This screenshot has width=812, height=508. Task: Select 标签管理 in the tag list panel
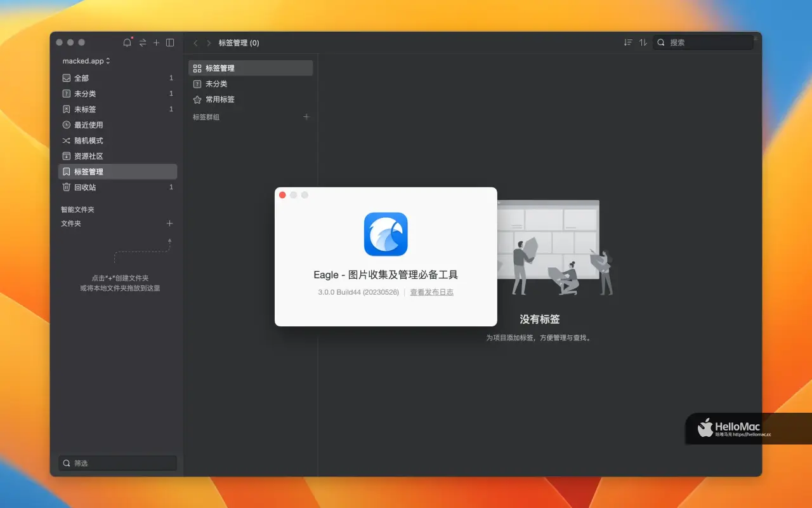pos(251,68)
